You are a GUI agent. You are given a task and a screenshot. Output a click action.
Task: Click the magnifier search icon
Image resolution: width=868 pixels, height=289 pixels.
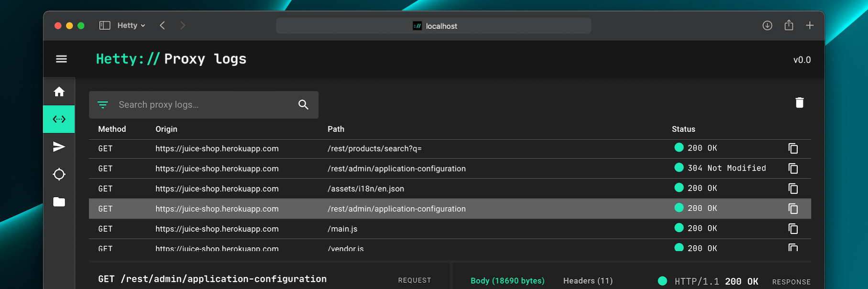click(x=303, y=105)
